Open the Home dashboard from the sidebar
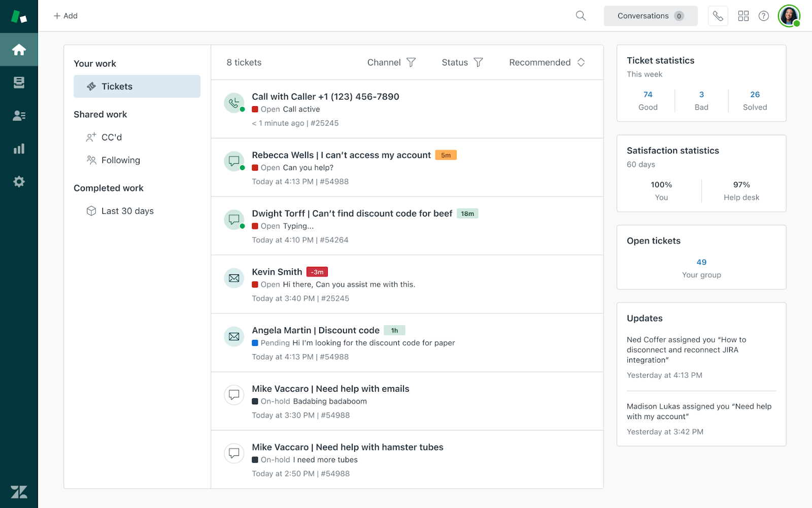This screenshot has width=812, height=508. pyautogui.click(x=19, y=49)
